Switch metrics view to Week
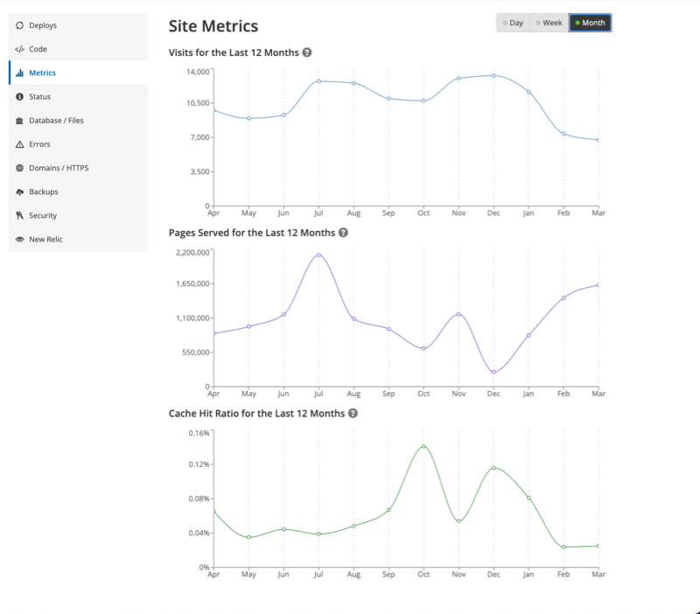 coord(550,23)
